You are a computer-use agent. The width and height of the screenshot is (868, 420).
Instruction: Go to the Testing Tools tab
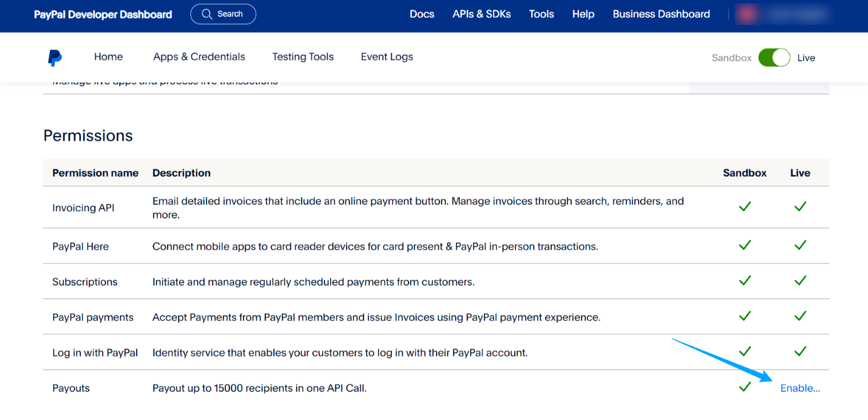[x=303, y=57]
